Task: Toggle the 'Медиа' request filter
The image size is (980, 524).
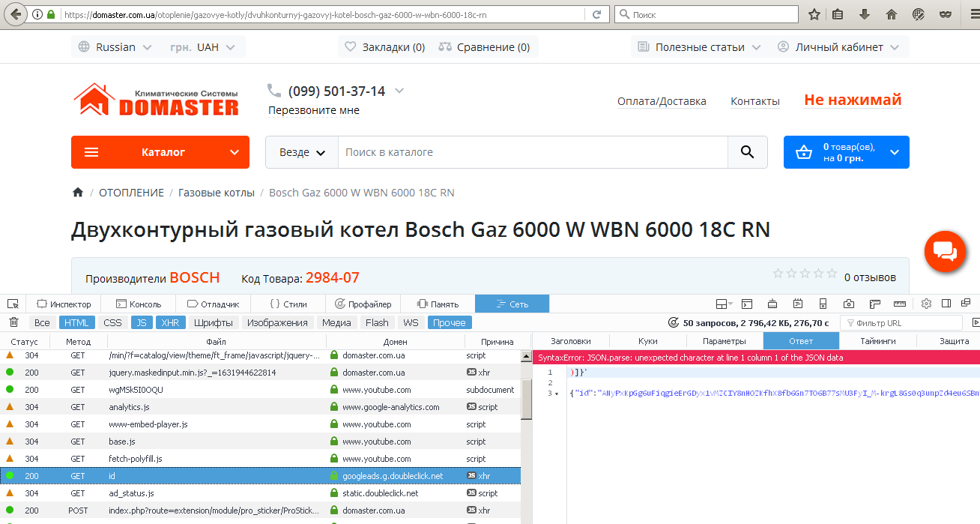Action: point(336,322)
